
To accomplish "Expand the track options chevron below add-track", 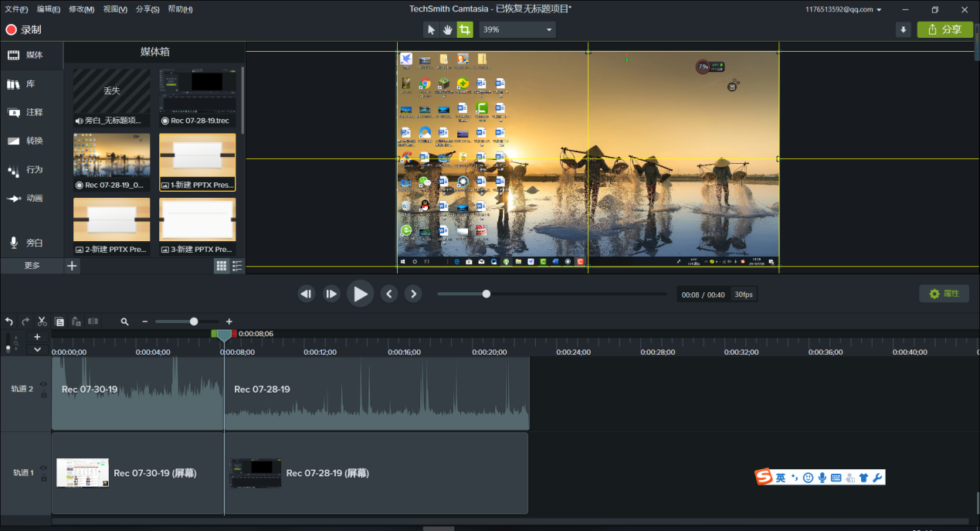I will coord(37,349).
